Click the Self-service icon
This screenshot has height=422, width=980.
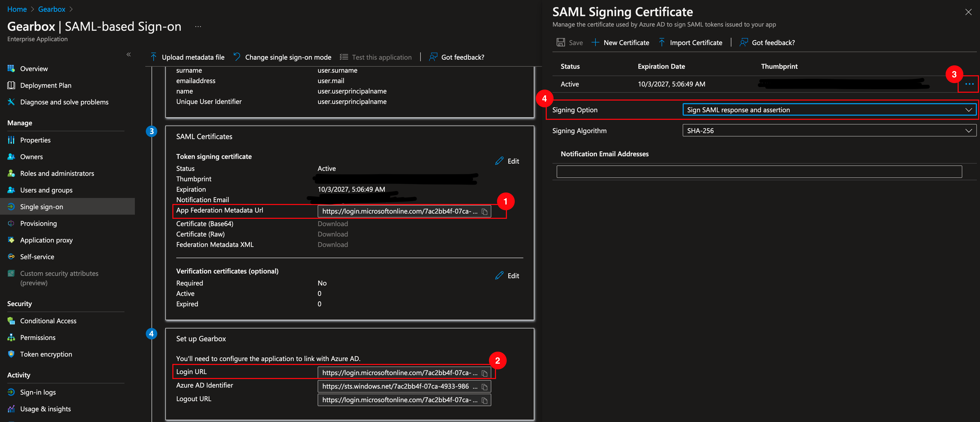(x=11, y=257)
